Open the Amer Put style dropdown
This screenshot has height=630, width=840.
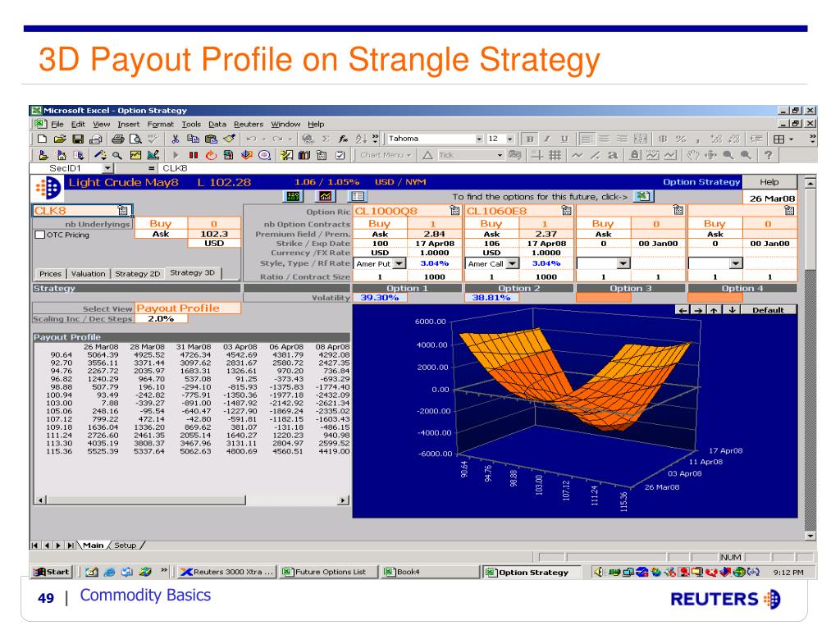click(399, 263)
